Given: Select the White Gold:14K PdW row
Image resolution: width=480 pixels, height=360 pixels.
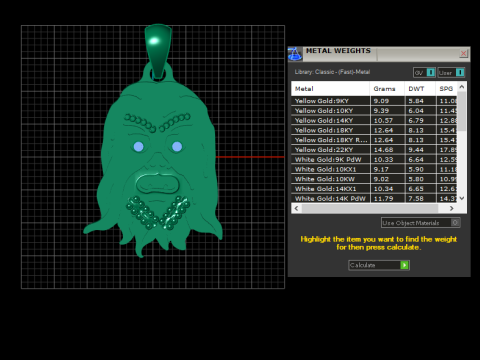Looking at the screenshot, I should pyautogui.click(x=374, y=198).
